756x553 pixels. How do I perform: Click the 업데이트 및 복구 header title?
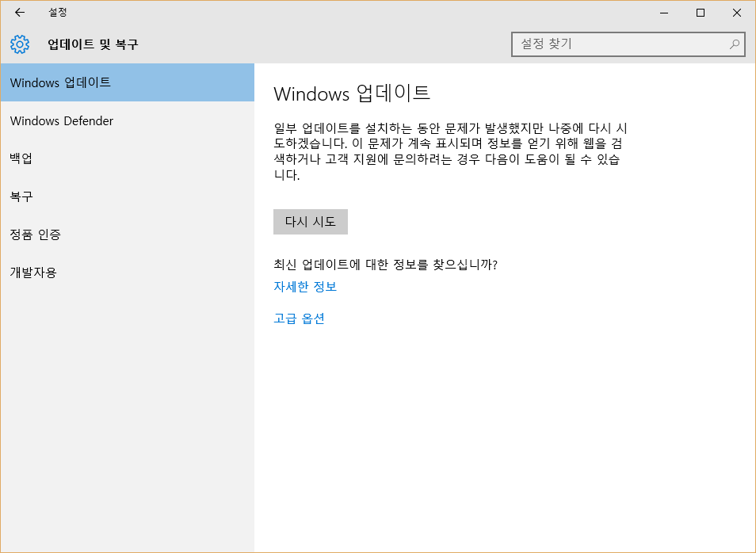pos(93,44)
